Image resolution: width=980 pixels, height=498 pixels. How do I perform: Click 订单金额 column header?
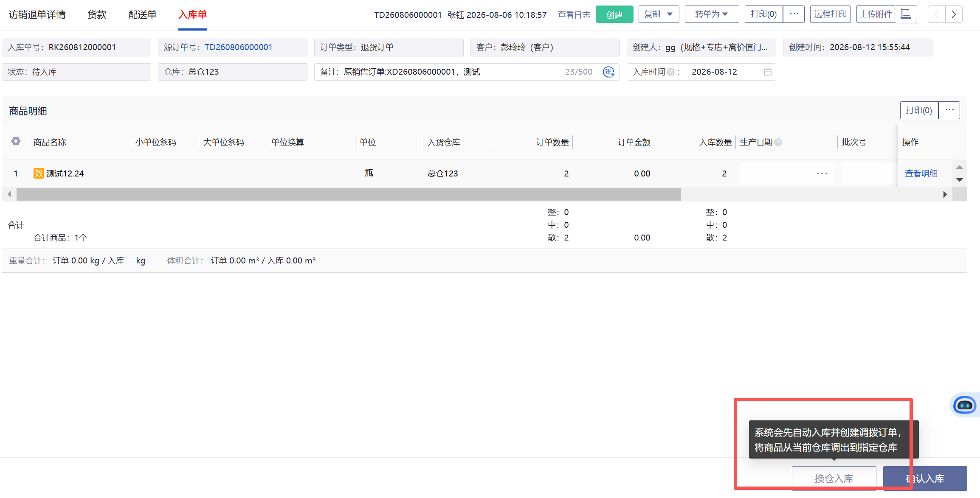click(634, 142)
